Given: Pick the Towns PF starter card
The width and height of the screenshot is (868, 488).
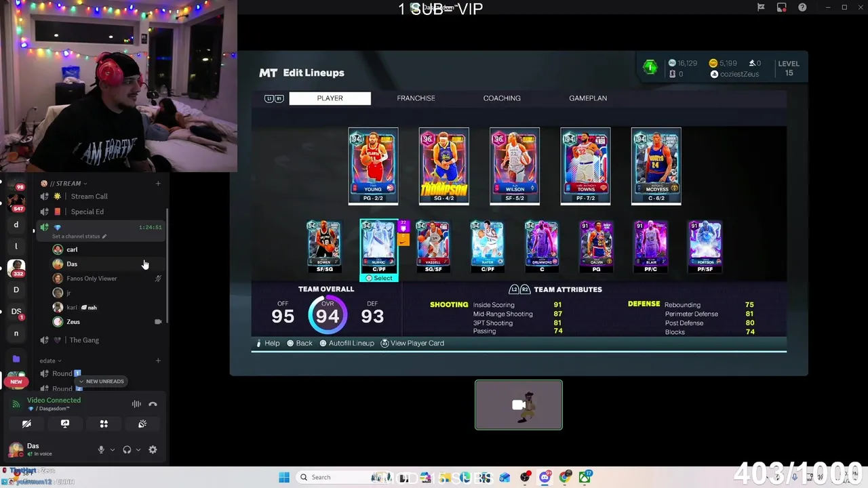Looking at the screenshot, I should tap(585, 165).
